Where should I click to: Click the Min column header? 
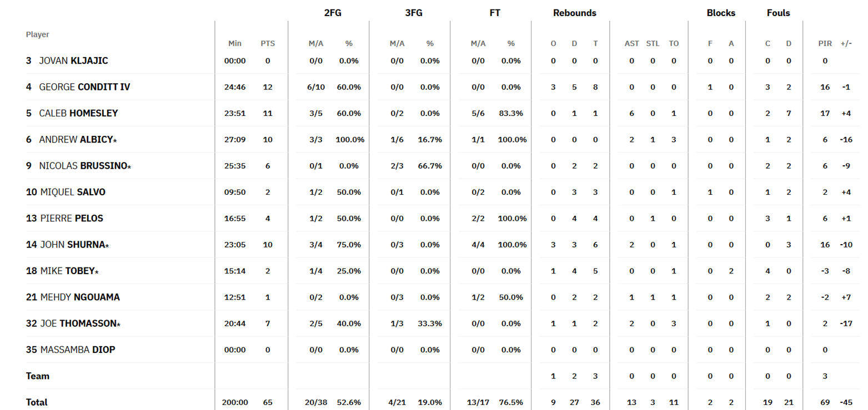[x=235, y=43]
